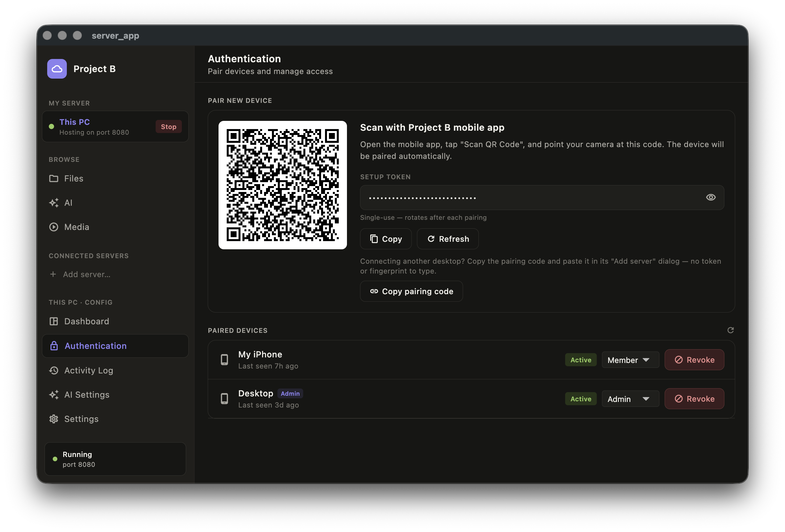The height and width of the screenshot is (532, 785).
Task: Click the device icon for Desktop
Action: [x=224, y=399]
